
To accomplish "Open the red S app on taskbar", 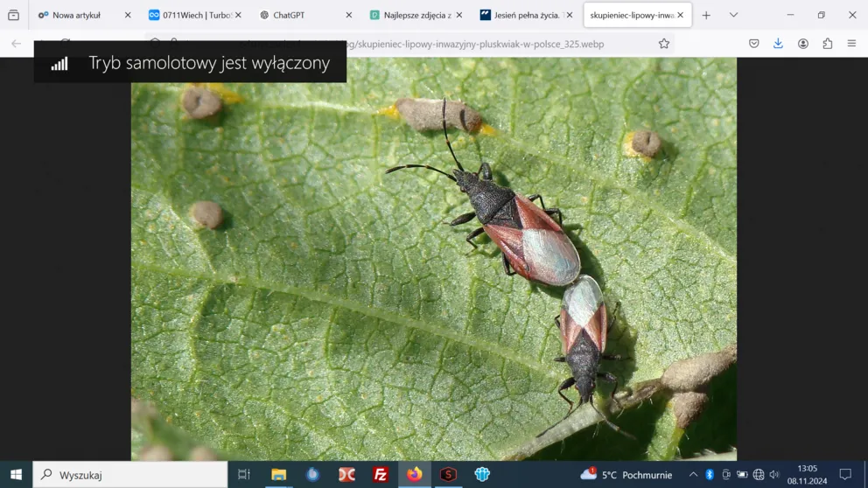I will tap(448, 475).
